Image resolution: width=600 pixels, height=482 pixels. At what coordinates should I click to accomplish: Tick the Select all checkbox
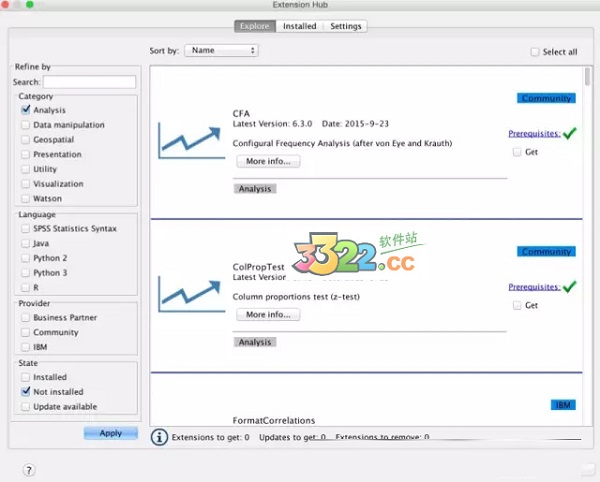[x=535, y=52]
